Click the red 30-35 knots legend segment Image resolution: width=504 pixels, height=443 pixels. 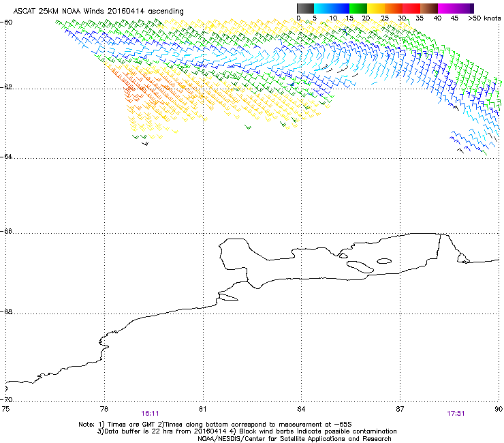pyautogui.click(x=411, y=8)
